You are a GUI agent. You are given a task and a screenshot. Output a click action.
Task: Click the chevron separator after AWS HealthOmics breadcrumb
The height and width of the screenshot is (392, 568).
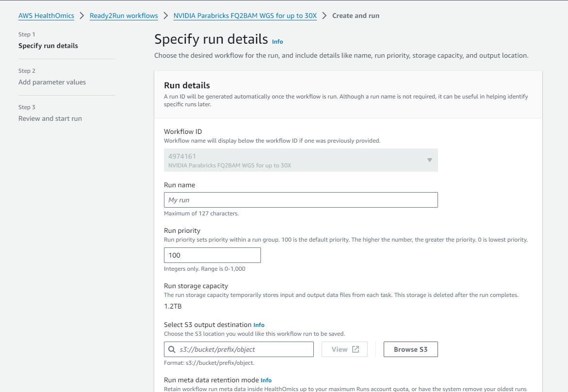pos(82,16)
